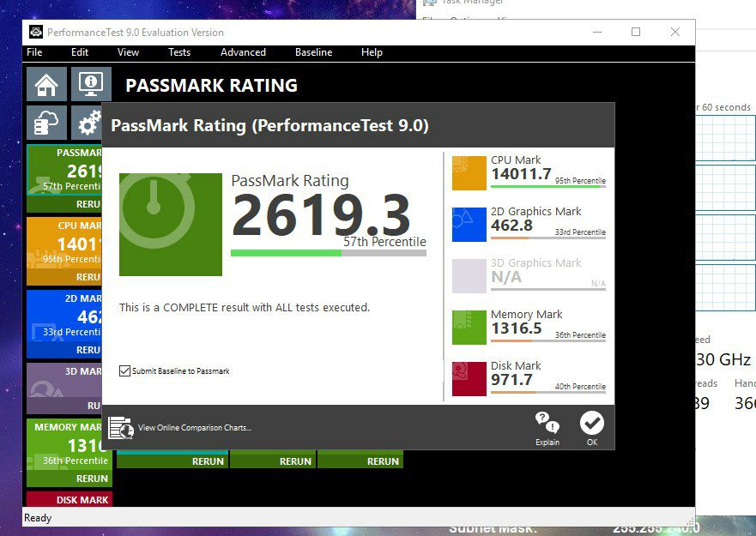Click the orange CPU Mark icon in dialog

[x=469, y=173]
